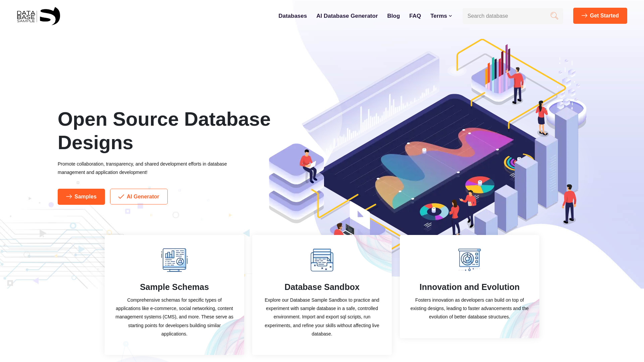Click the DatabaseSample logo icon
This screenshot has height=362, width=644.
[39, 16]
